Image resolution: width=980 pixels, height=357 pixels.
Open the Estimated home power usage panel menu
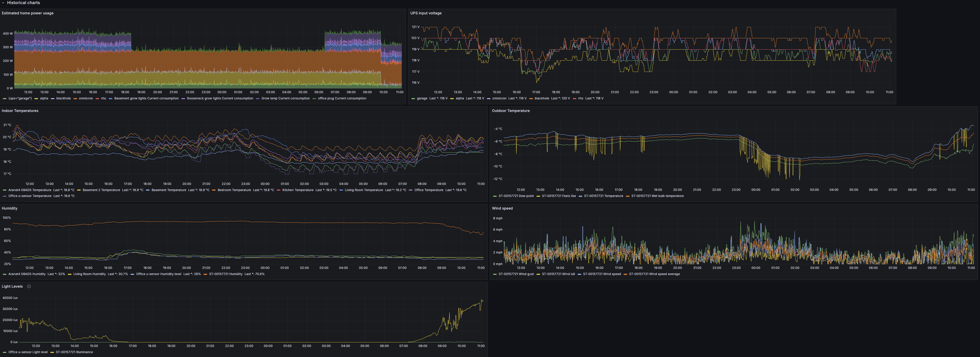pos(27,13)
